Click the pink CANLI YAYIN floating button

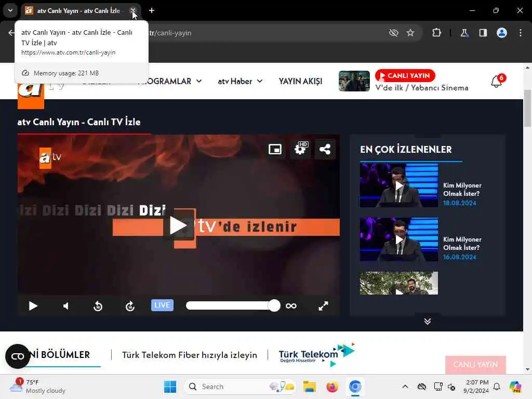pyautogui.click(x=475, y=364)
